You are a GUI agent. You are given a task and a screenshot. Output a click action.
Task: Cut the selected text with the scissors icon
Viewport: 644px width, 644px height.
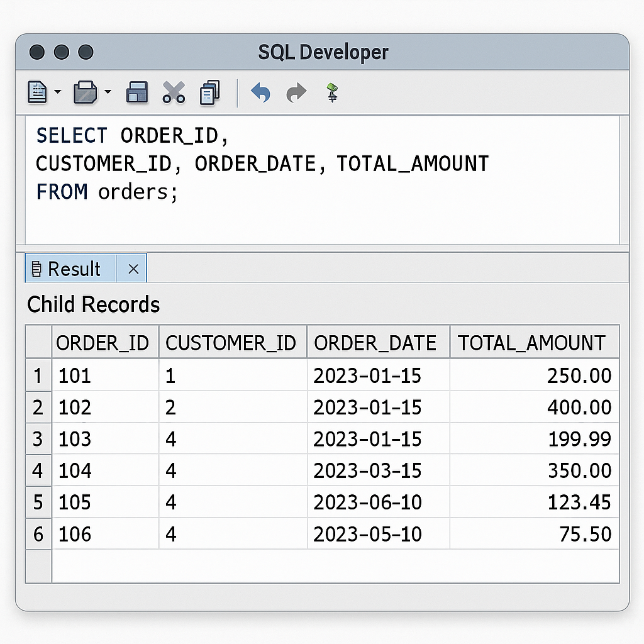point(174,92)
